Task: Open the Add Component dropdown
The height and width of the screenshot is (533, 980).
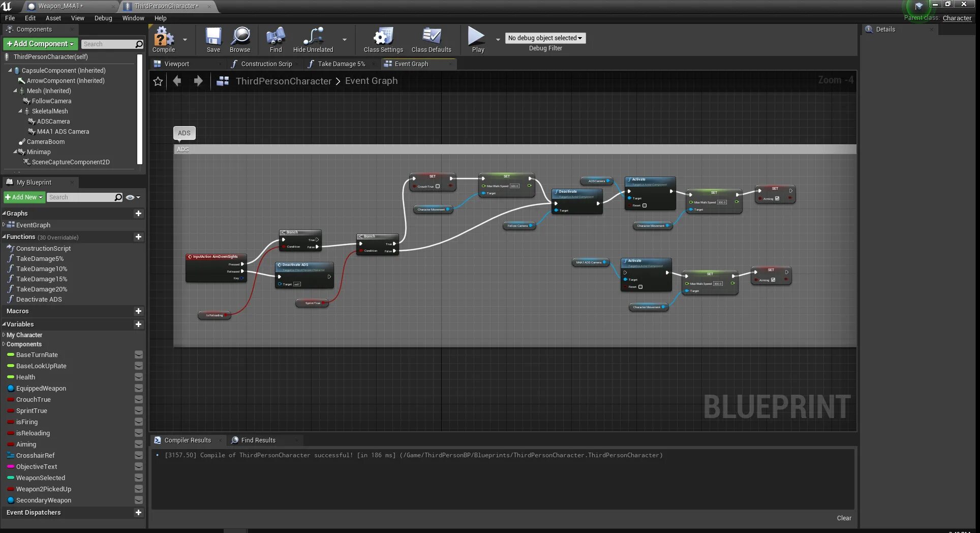Action: point(41,44)
